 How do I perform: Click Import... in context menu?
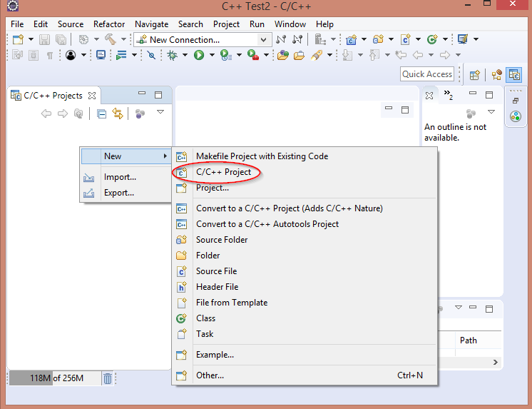120,177
